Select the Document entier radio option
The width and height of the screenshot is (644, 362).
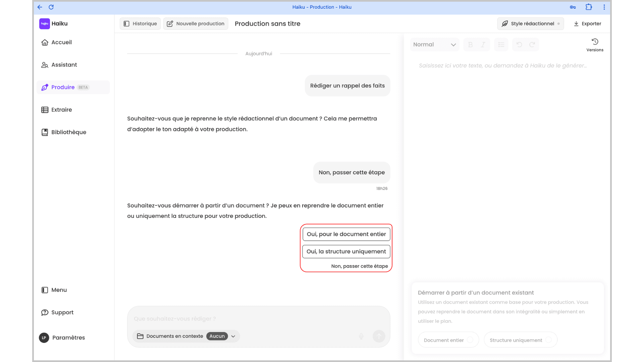pos(470,340)
